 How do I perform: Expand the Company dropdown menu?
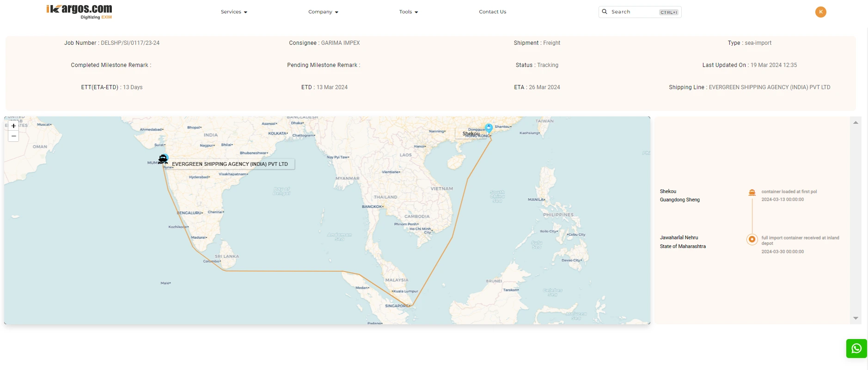323,12
